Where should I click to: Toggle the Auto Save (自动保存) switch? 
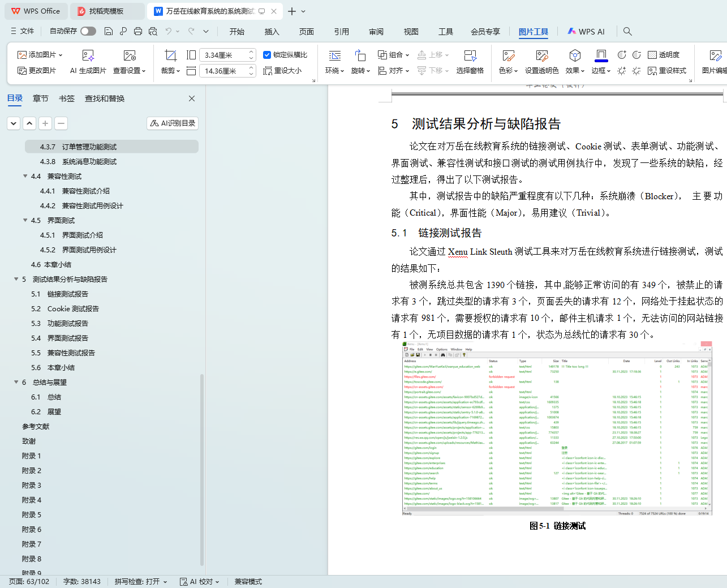(88, 31)
